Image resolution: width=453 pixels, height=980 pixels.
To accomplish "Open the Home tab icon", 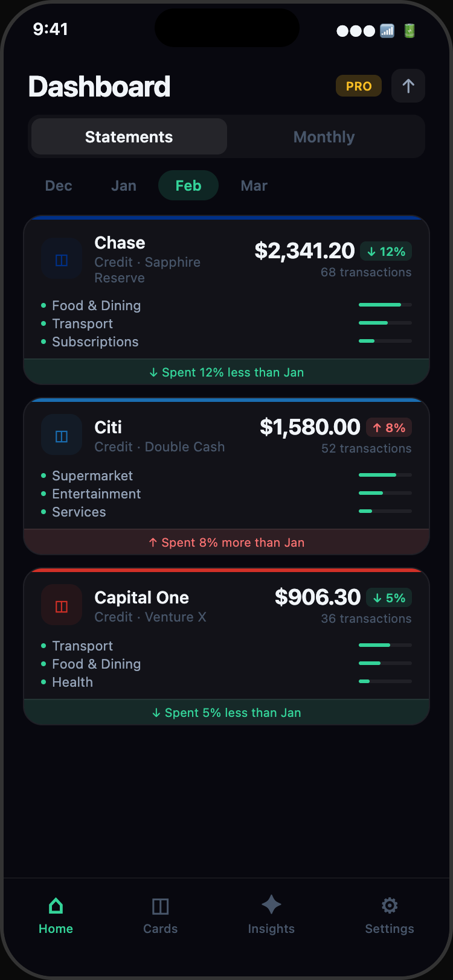I will 56,906.
